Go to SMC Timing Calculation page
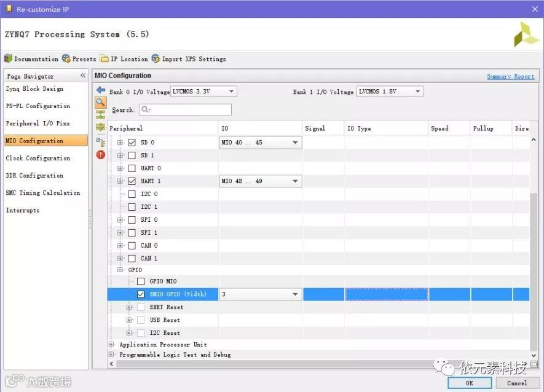 click(x=42, y=193)
